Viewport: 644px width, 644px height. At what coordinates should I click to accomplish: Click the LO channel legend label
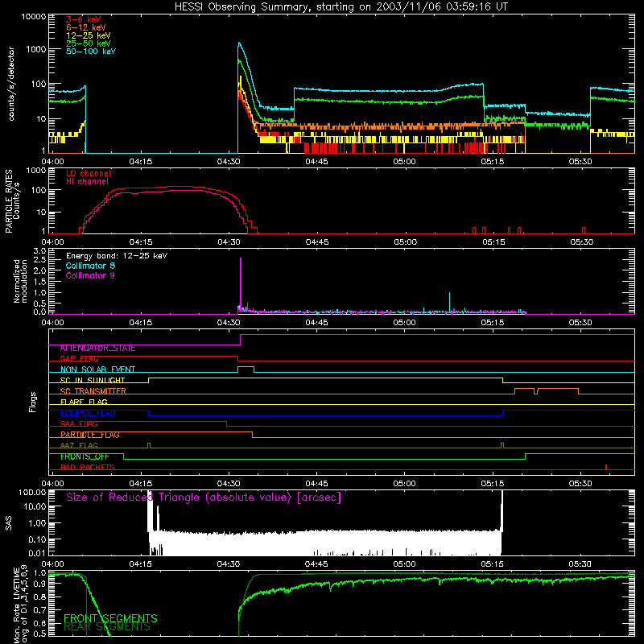(89, 173)
